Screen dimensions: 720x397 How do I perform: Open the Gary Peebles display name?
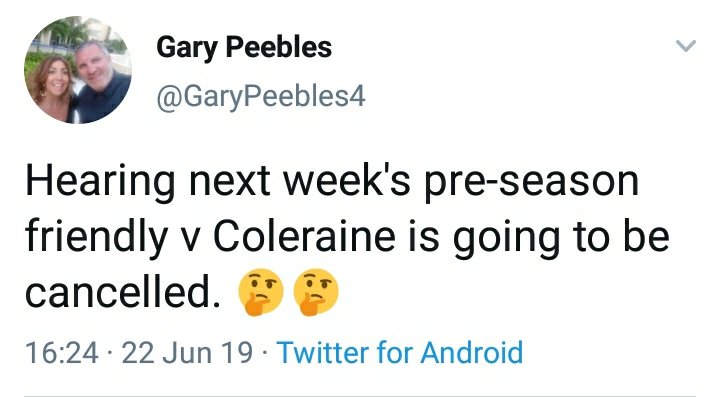[244, 48]
